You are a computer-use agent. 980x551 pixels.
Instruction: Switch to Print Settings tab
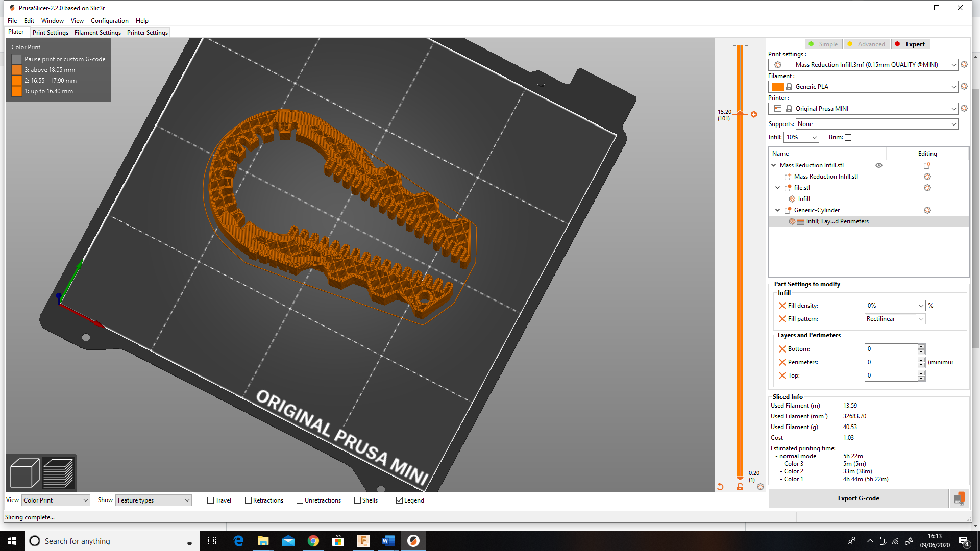(x=51, y=33)
